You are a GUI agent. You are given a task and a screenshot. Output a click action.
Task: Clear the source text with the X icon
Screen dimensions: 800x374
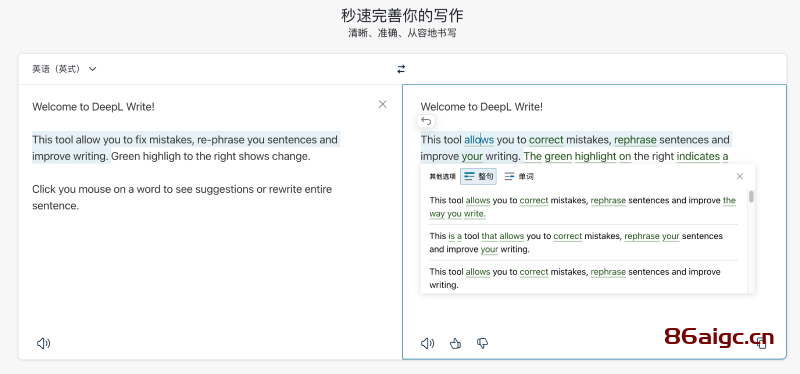(383, 104)
